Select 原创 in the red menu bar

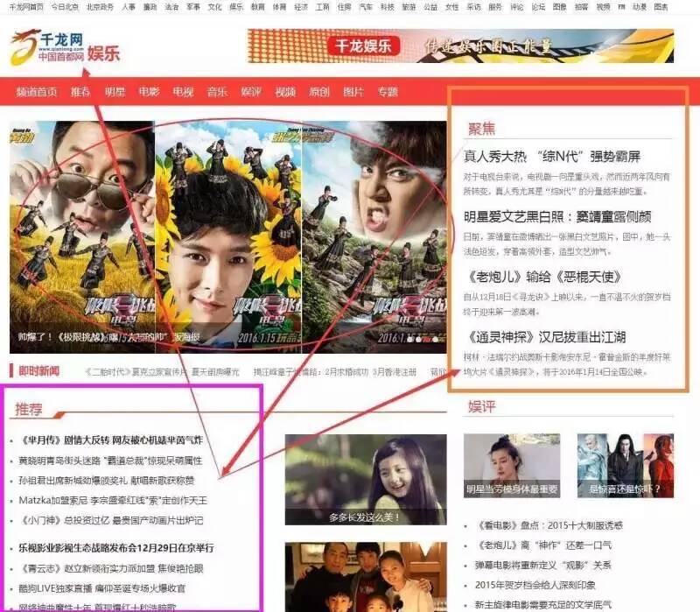pos(319,92)
